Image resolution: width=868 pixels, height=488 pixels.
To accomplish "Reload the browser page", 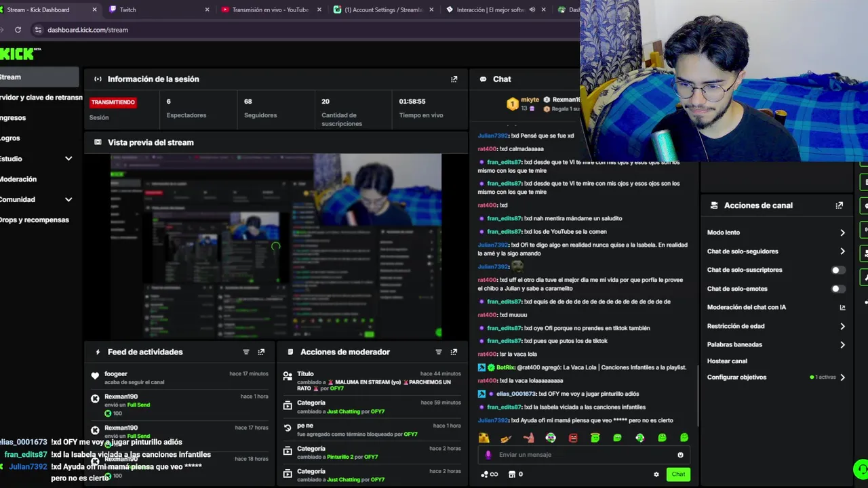I will pos(18,30).
